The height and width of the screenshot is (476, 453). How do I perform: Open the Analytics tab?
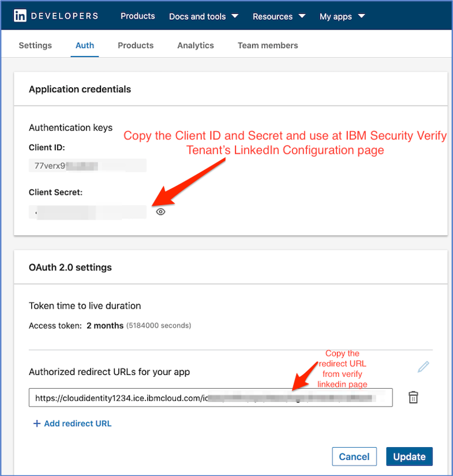pos(196,46)
